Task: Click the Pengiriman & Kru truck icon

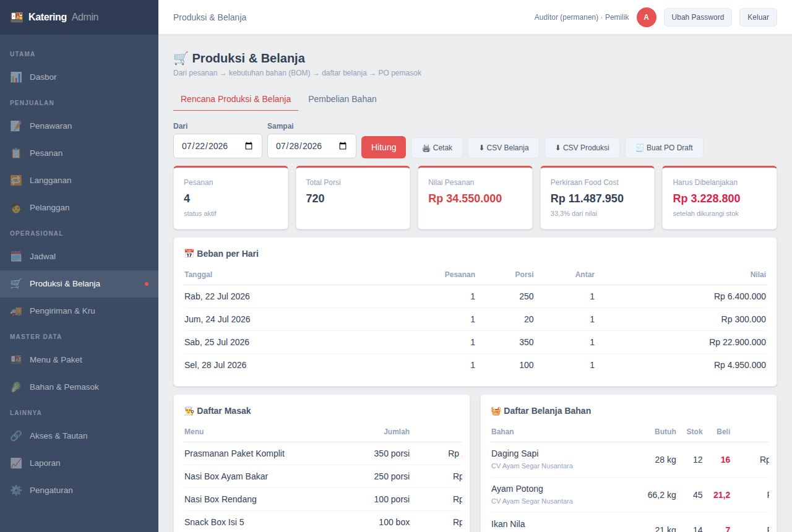Action: 16,311
